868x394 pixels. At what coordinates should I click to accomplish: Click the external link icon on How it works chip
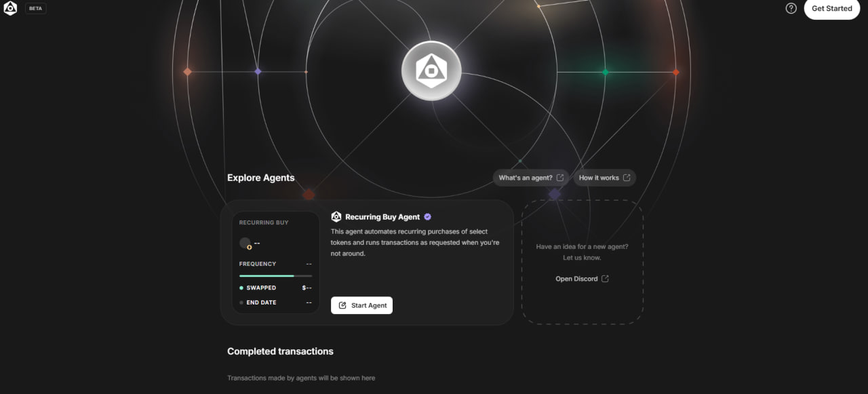(627, 177)
